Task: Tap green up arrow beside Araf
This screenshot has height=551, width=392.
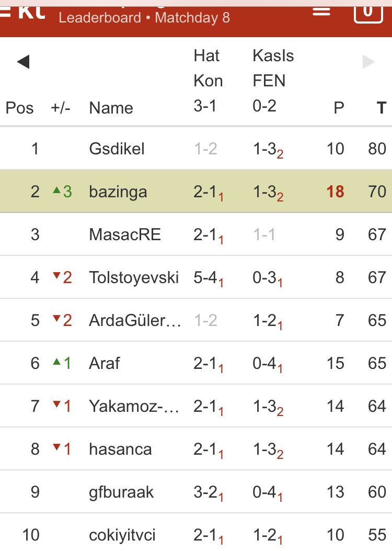Action: point(57,362)
